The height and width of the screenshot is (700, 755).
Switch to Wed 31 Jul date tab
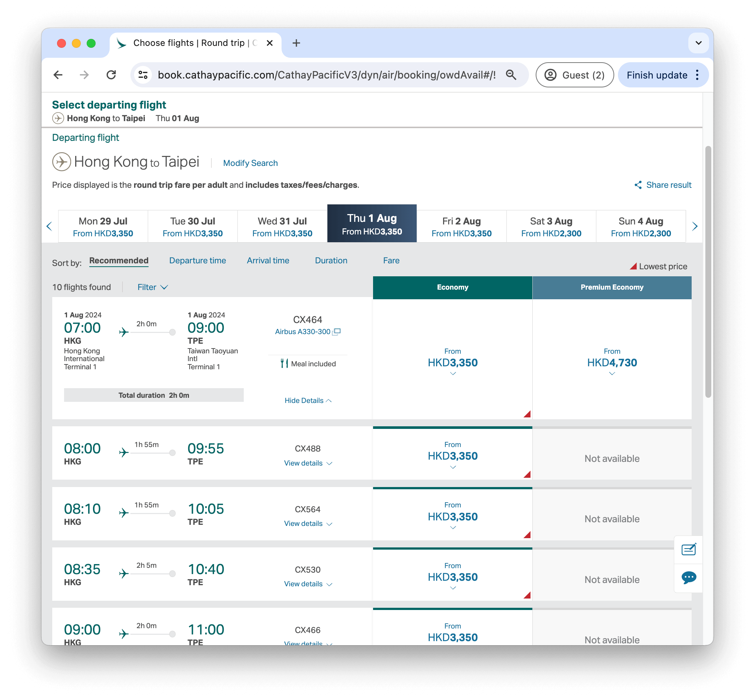(282, 226)
